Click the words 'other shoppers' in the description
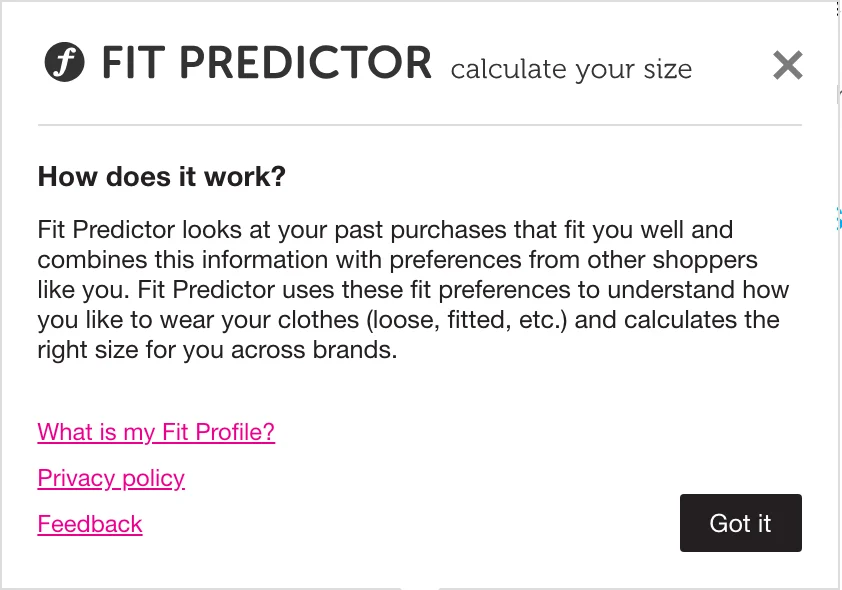842x590 pixels. pos(672,260)
